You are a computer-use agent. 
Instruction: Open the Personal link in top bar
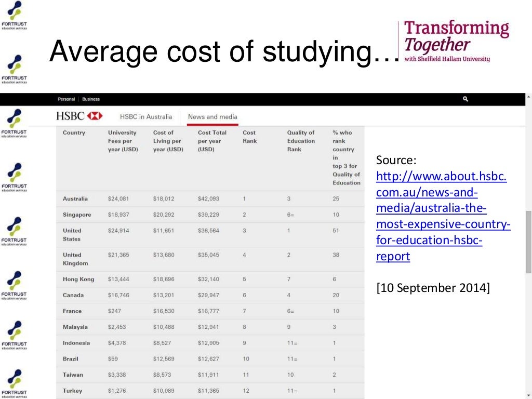[66, 99]
